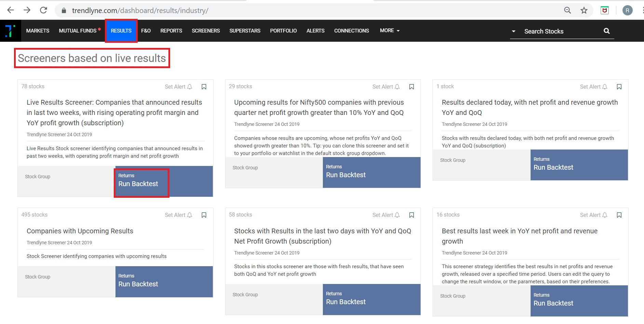Viewport: 644px width, 324px height.
Task: Set Alert for the 495 stocks screener
Action: 178,215
